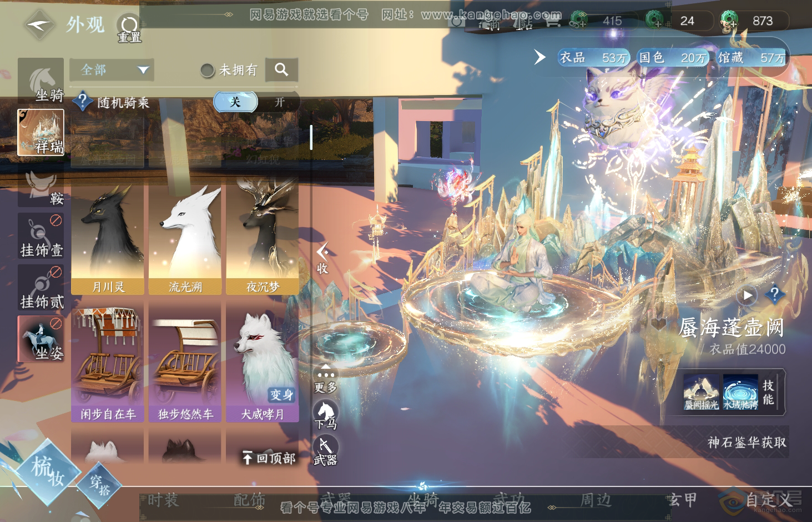The width and height of the screenshot is (812, 522).
Task: Open the 随机骑乘 help question mark
Action: [x=82, y=102]
